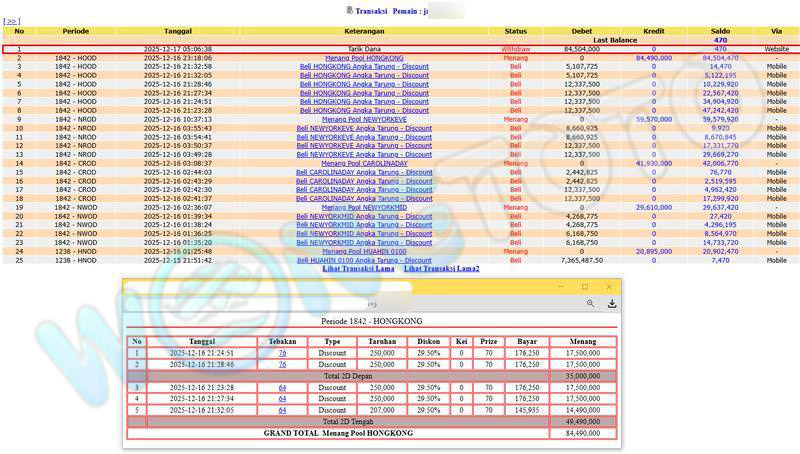Open Beli HONGKONG link dated 21:32:58
This screenshot has height=454, width=800.
364,66
